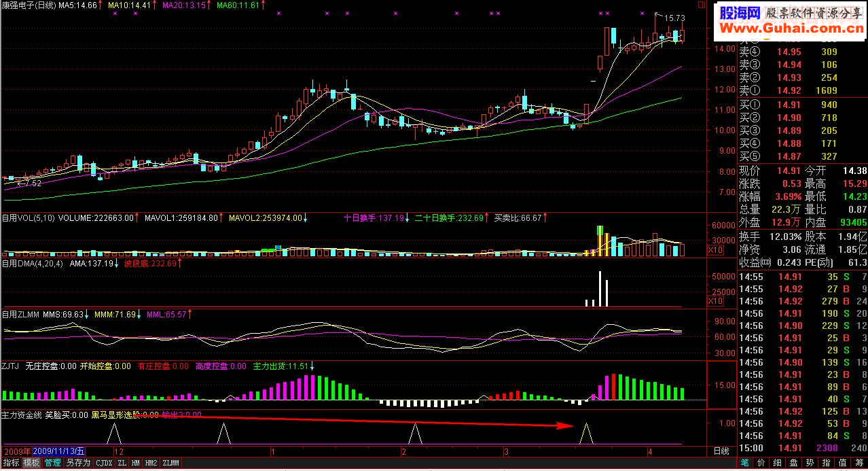This screenshot has height=471, width=868.
Task: Click the MA60:11.61 label
Action: pyautogui.click(x=238, y=5)
